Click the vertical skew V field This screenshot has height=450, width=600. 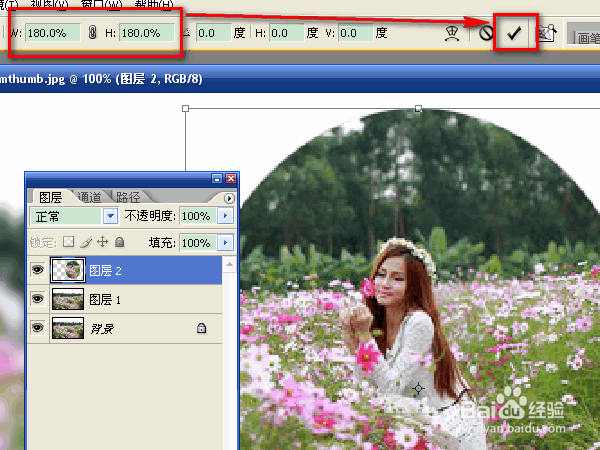coord(355,33)
